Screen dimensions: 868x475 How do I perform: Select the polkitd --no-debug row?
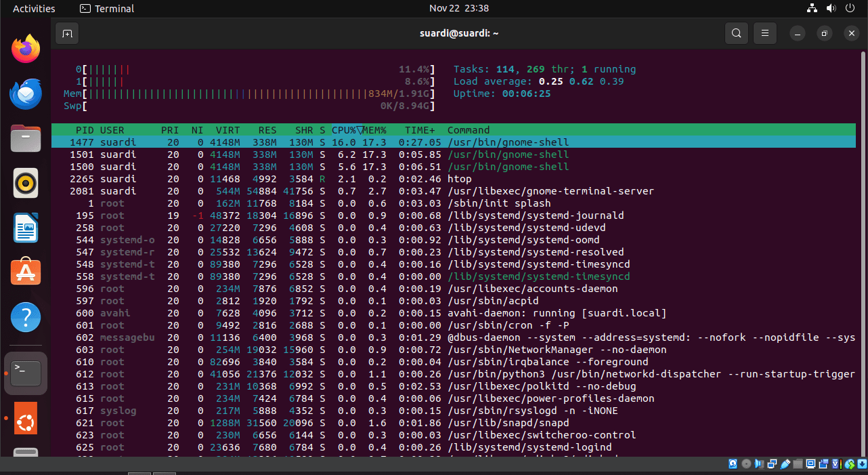click(454, 386)
